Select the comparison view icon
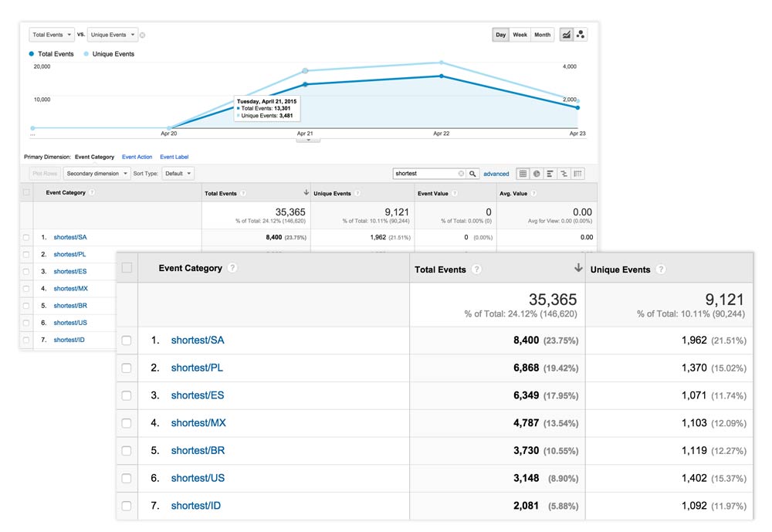 click(x=564, y=174)
